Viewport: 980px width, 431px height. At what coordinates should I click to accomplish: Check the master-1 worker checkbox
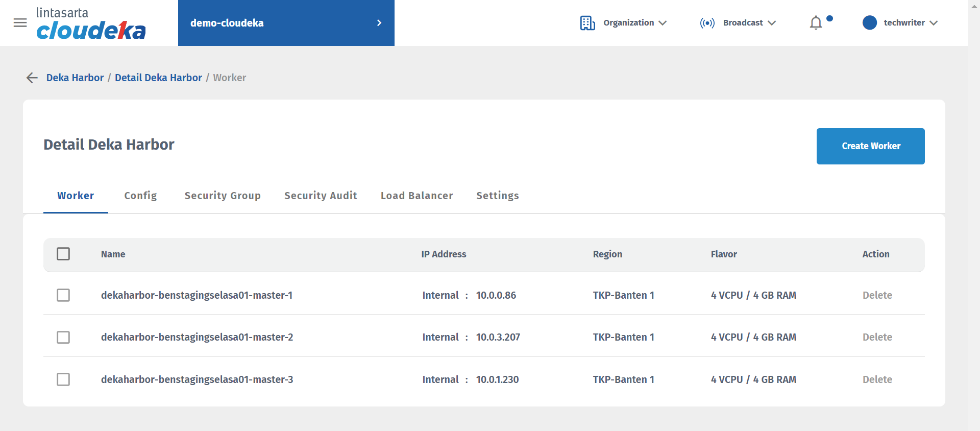point(63,295)
